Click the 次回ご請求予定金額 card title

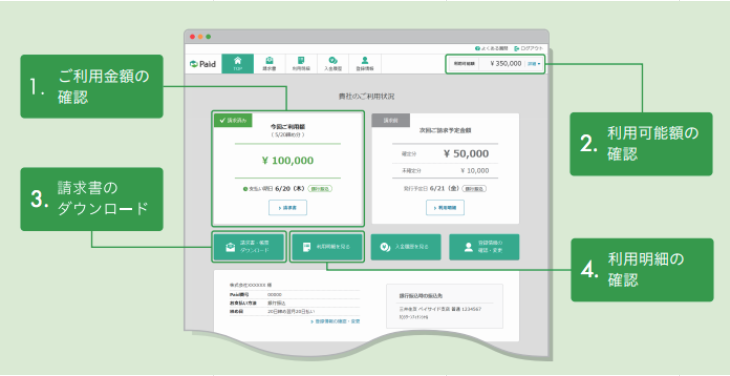point(445,131)
